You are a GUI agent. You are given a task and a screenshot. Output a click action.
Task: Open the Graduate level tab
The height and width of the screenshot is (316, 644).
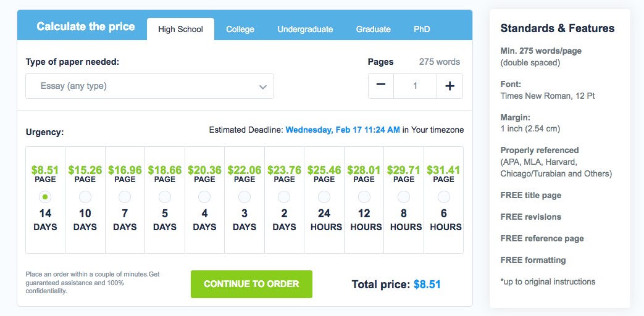(x=373, y=29)
